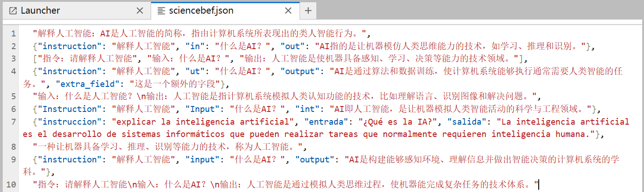Viewport: 644px width, 192px height.
Task: Click line number 7 in the gutter
Action: click(x=14, y=121)
